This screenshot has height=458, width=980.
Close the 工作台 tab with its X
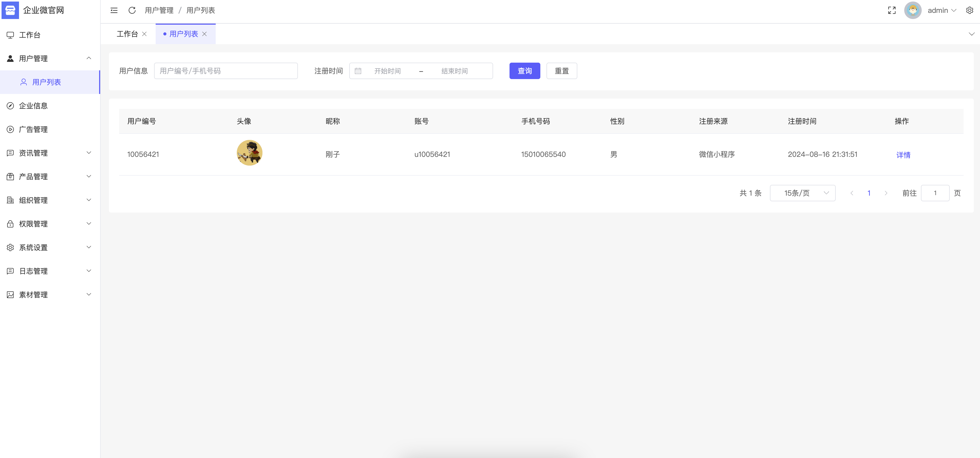coord(145,34)
